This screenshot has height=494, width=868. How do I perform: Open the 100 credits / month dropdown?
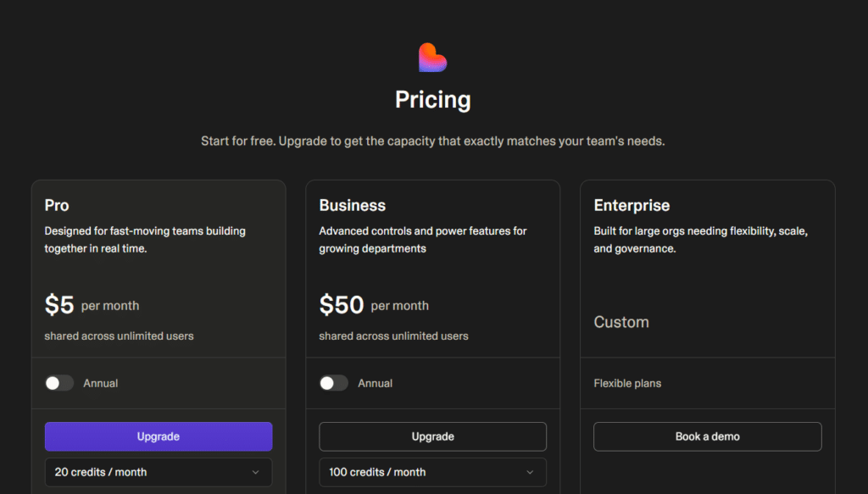(432, 472)
